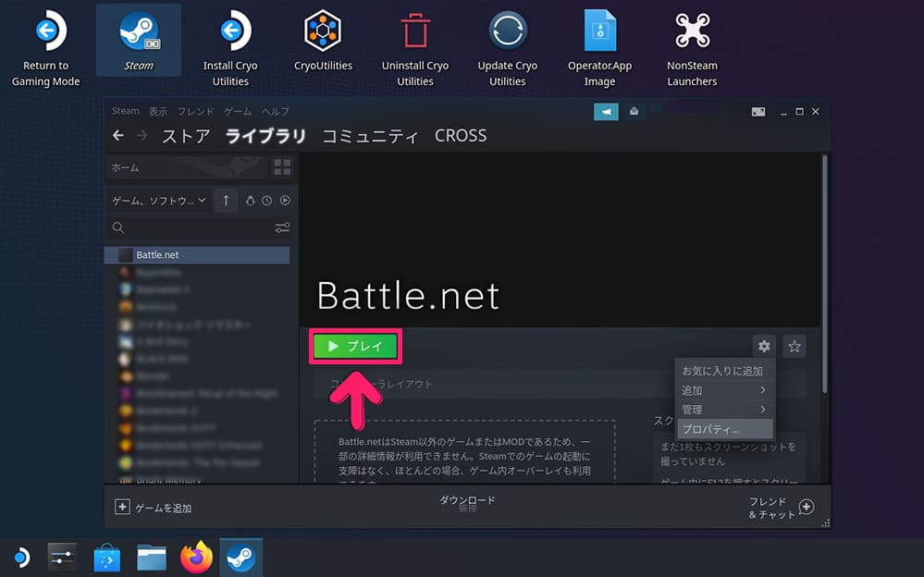Screen dimensions: 924x577
Task: Open Return to Gaming Mode desktop shortcut
Action: [x=46, y=49]
